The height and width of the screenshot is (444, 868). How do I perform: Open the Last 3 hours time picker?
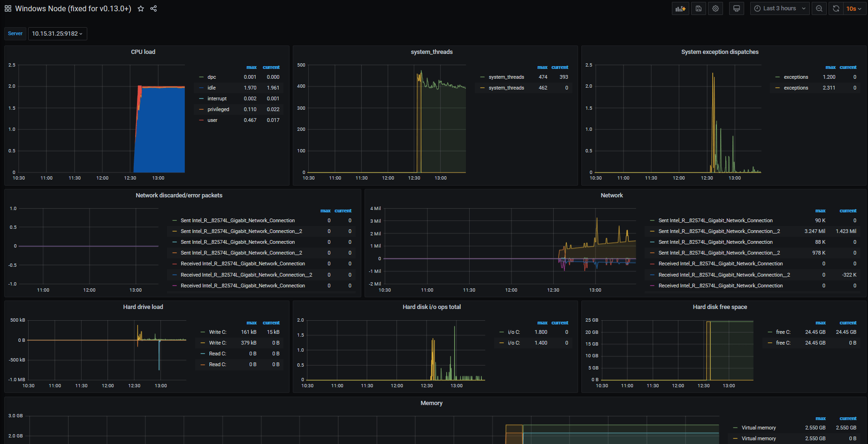[x=779, y=8]
